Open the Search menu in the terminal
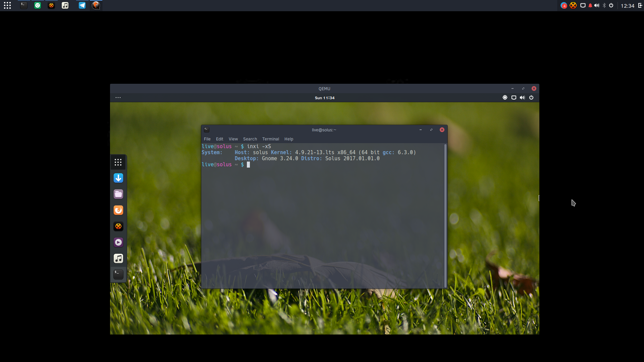The height and width of the screenshot is (362, 644). [250, 139]
